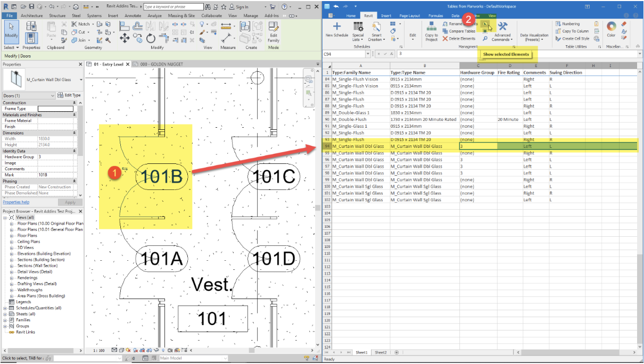Image resolution: width=644 pixels, height=364 pixels.
Task: Click the Aligned Dimension measure icon
Action: (227, 38)
